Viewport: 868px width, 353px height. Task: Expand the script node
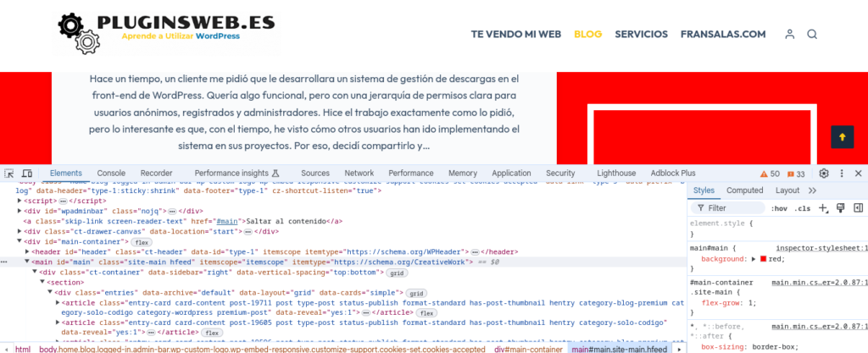pyautogui.click(x=20, y=201)
